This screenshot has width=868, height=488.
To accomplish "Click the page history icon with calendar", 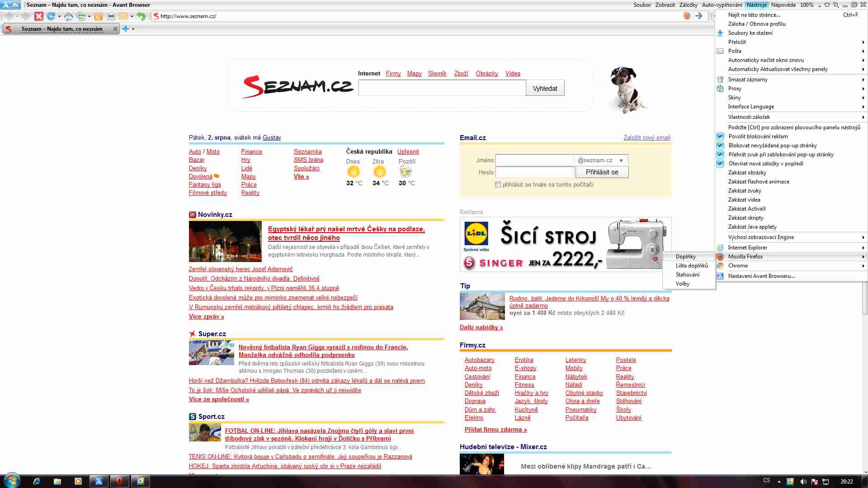I will tap(81, 16).
